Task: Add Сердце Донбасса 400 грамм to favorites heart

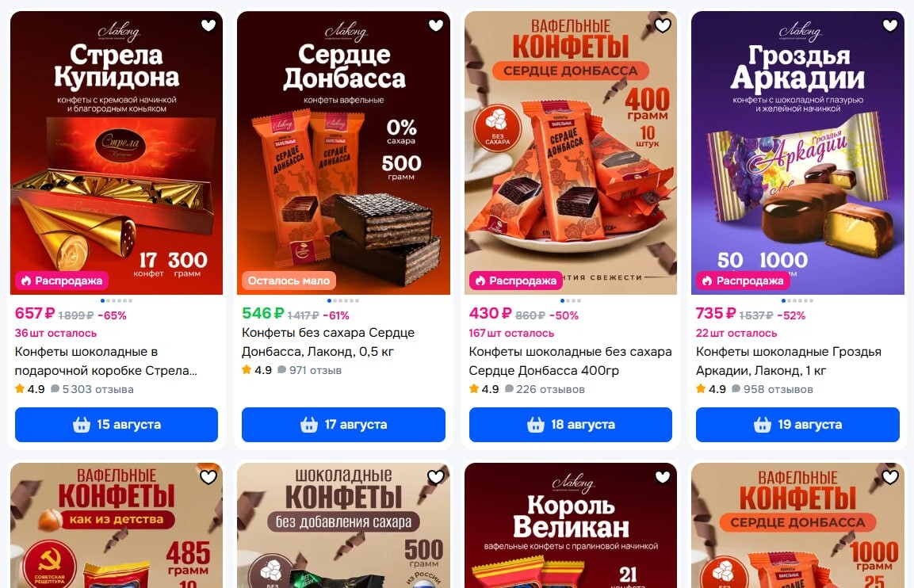Action: tap(662, 25)
